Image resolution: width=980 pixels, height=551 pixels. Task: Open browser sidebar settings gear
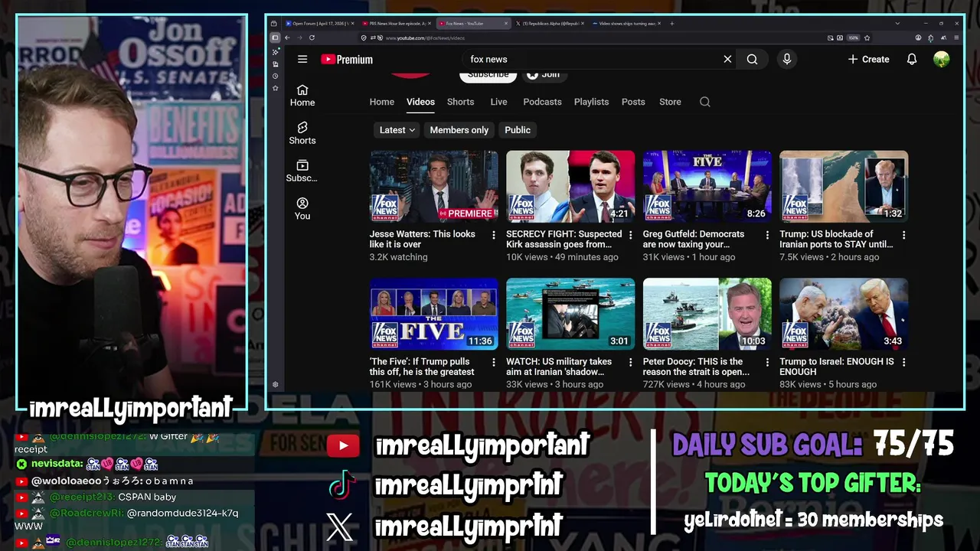[275, 385]
